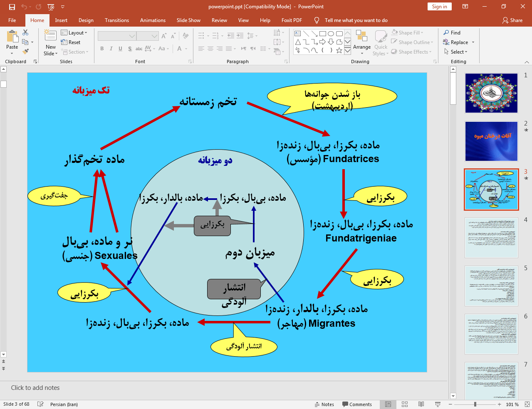
Task: Switch to Slide Sorter view icon
Action: click(405, 404)
